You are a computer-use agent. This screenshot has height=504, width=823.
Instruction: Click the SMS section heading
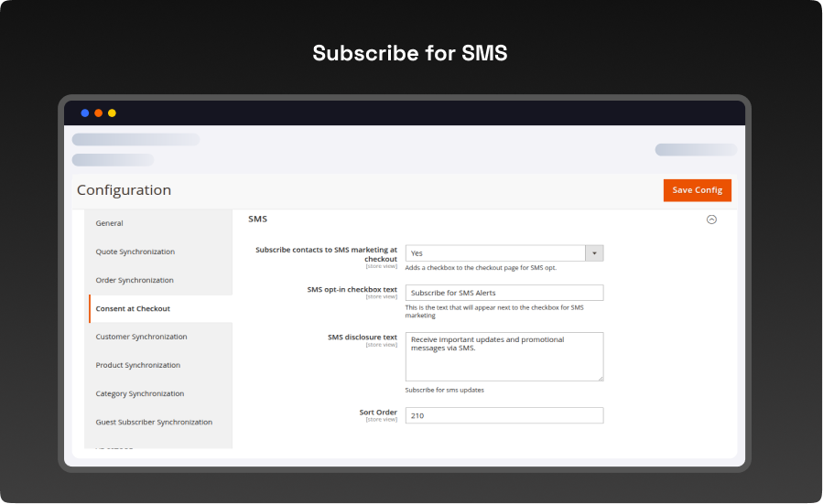coord(258,220)
